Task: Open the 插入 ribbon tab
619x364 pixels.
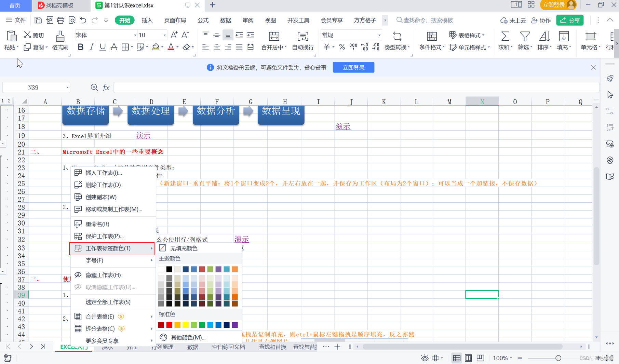Action: tap(147, 20)
